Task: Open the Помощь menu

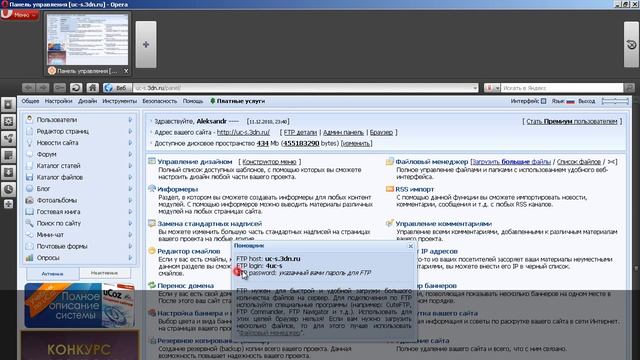Action: click(193, 101)
